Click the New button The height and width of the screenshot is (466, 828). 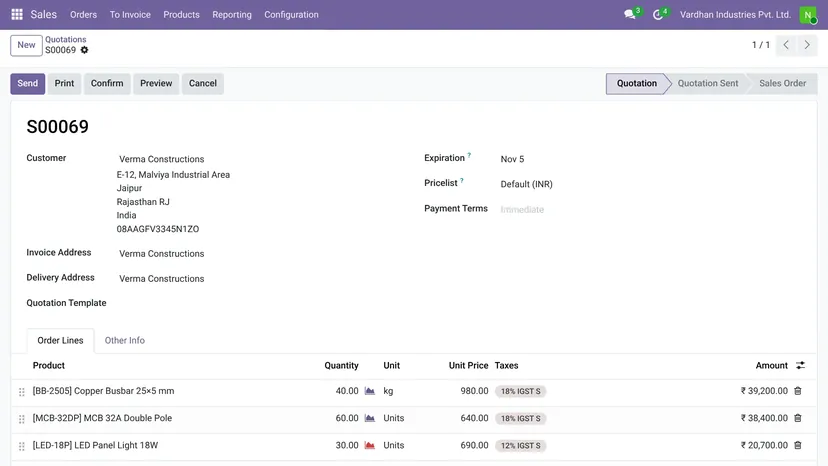[x=26, y=45]
